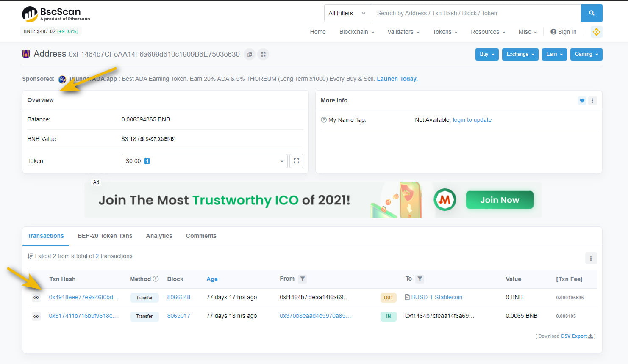Click Join Now ad button
628x364 pixels.
pyautogui.click(x=500, y=200)
